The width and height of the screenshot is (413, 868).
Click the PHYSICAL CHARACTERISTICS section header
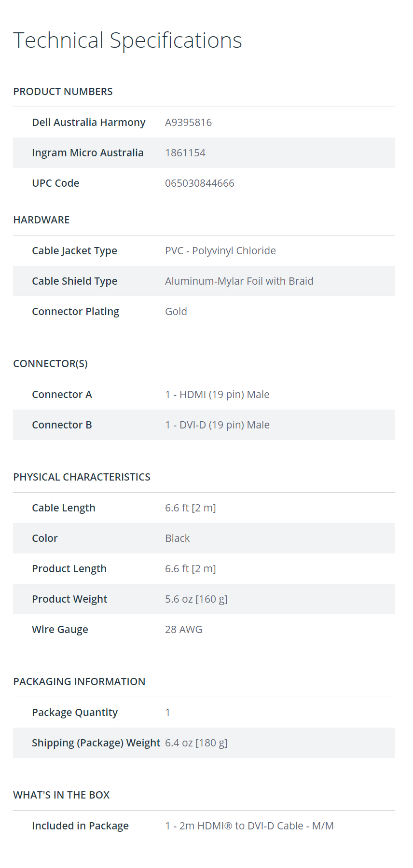tap(82, 477)
